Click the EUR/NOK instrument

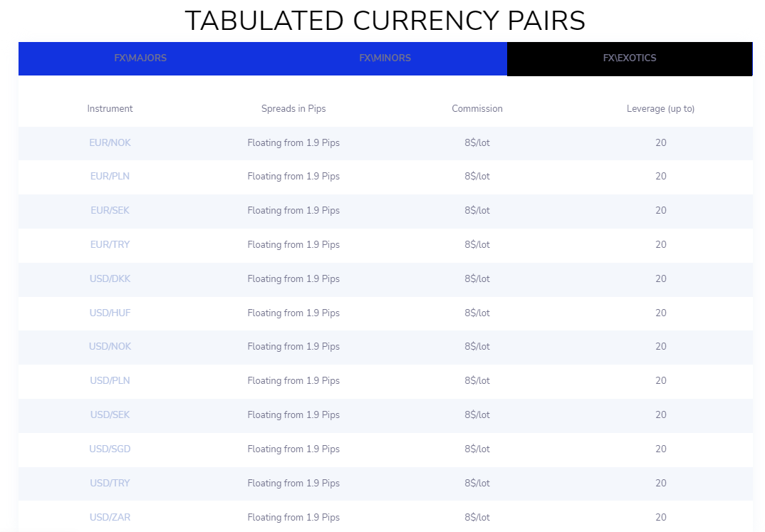point(110,143)
